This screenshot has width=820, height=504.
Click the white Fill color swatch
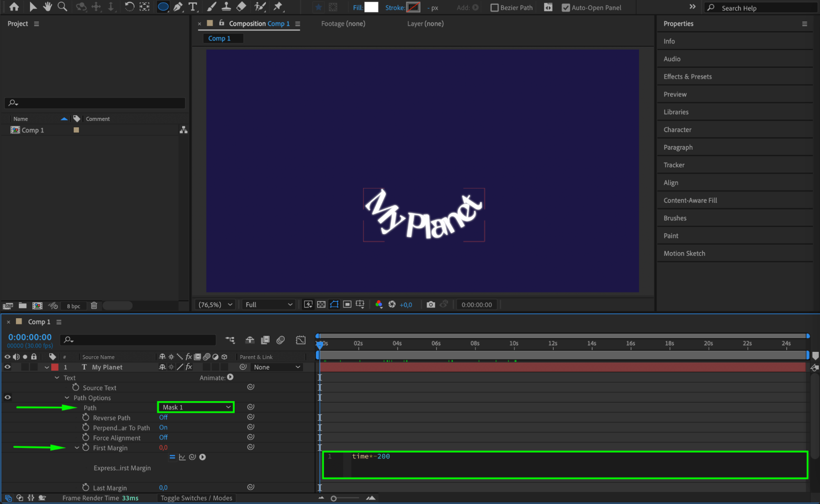click(x=371, y=7)
